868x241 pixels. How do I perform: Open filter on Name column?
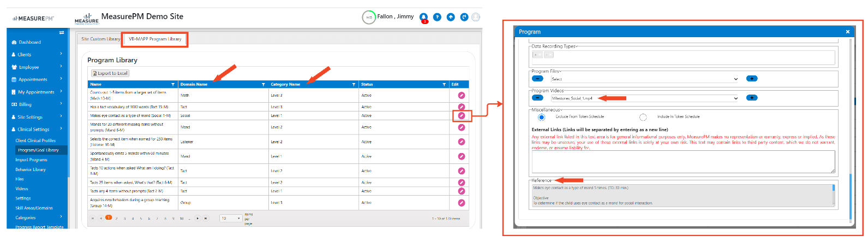pos(173,85)
